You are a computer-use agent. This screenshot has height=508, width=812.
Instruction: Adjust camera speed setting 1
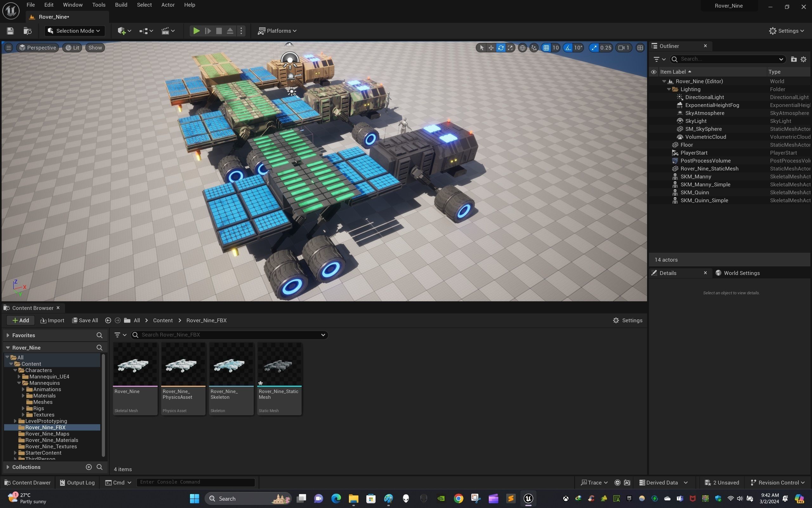[x=624, y=48]
